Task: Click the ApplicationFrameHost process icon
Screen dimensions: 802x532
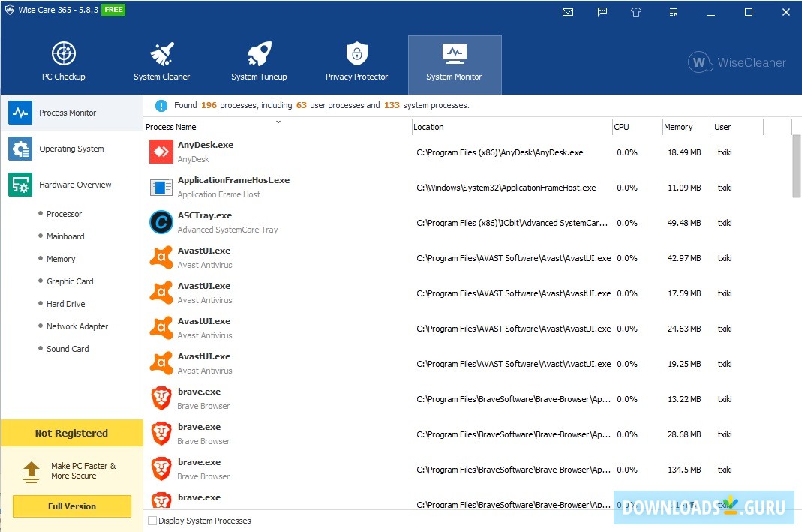Action: 161,188
